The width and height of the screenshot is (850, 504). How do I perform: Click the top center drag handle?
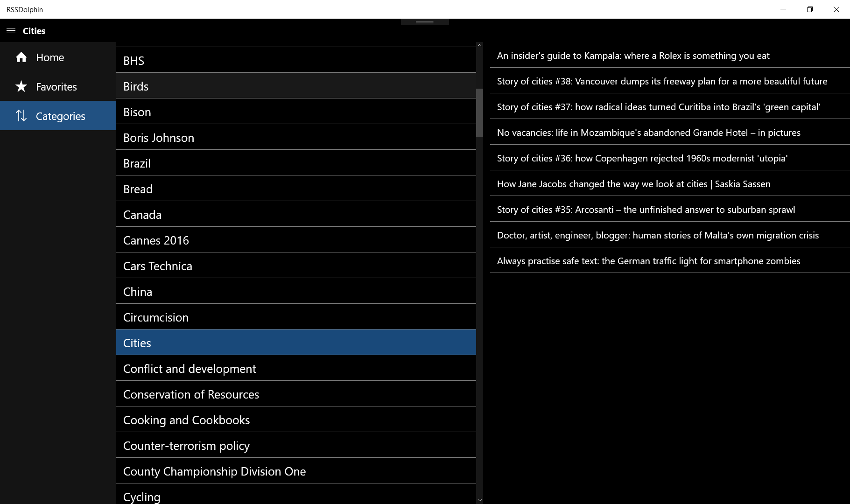[x=425, y=22]
